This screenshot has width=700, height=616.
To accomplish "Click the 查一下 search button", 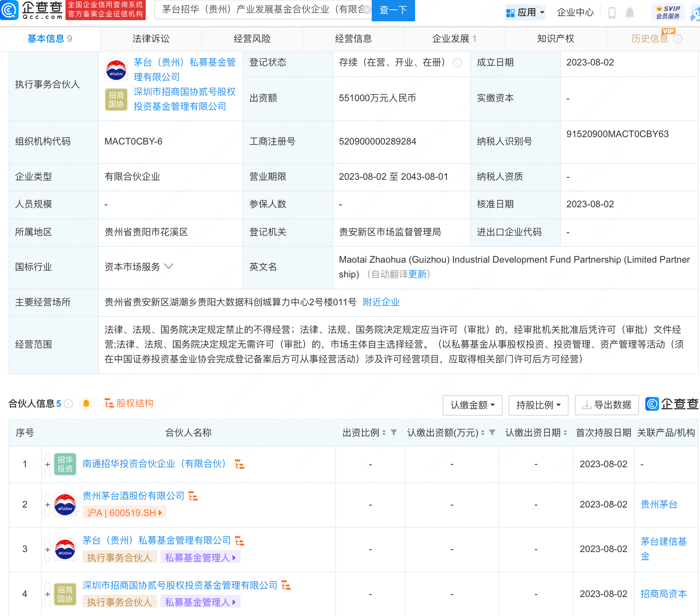I will tap(393, 10).
